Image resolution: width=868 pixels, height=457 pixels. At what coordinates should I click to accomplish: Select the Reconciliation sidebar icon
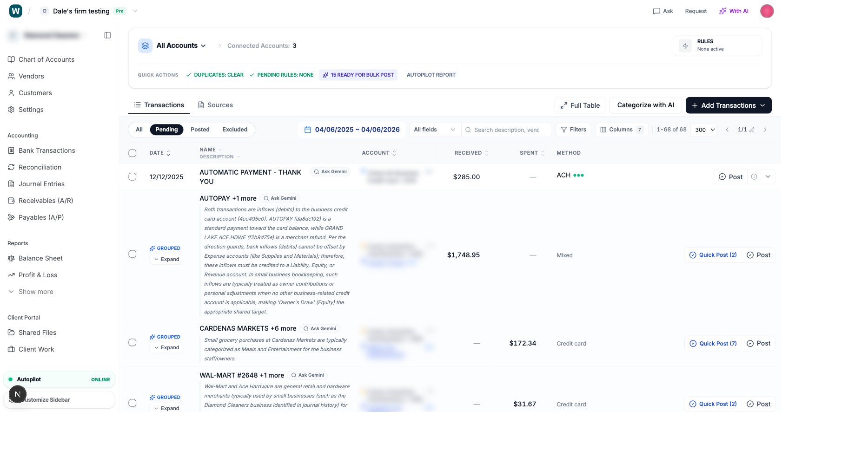pos(11,167)
